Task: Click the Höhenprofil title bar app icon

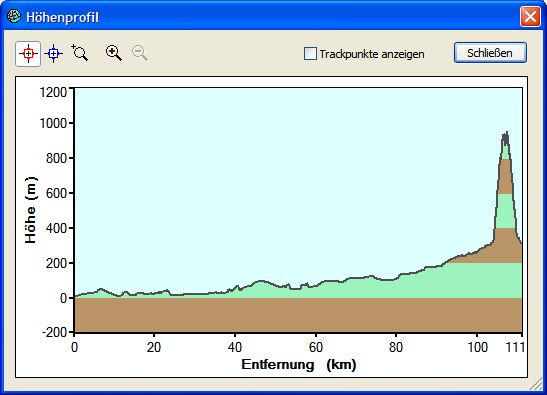Action: [14, 16]
